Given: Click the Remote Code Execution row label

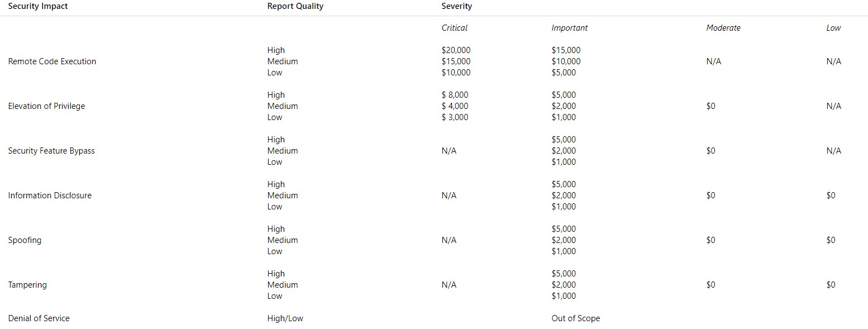Looking at the screenshot, I should [x=52, y=61].
